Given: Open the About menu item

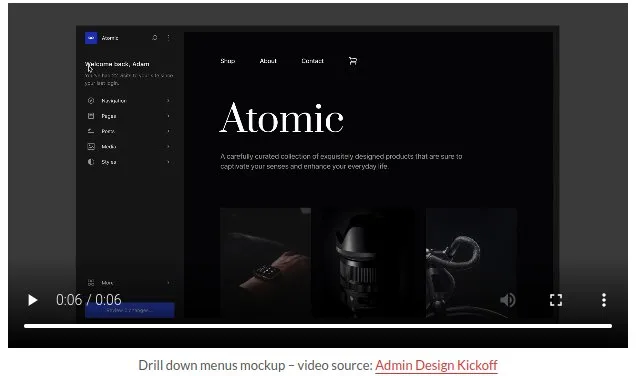Looking at the screenshot, I should click(268, 61).
